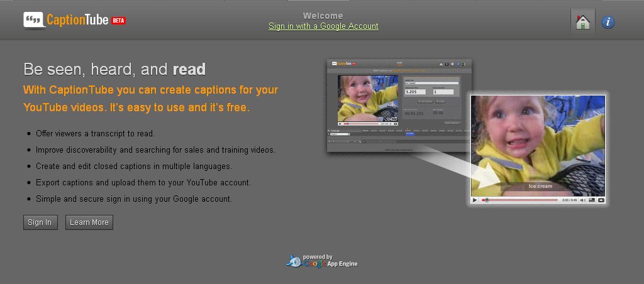Viewport: 644px width, 284px height.
Task: Click the 'Ice cream' caption overlay
Action: 538,187
